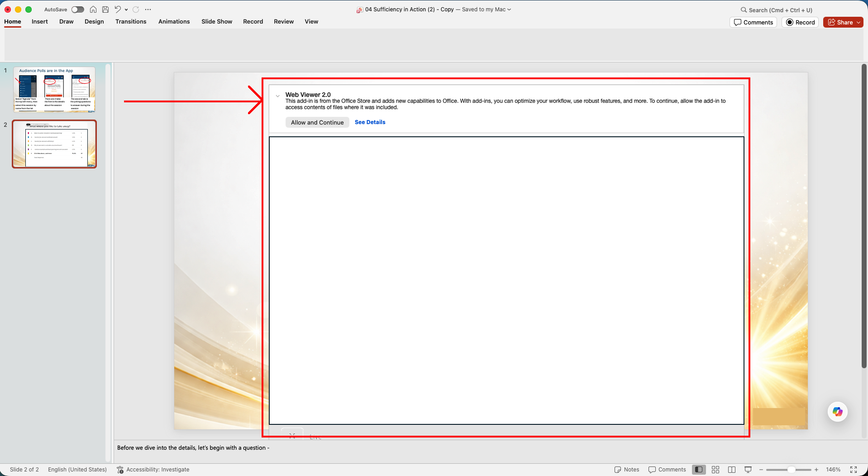Select the Record ribbon tab
This screenshot has height=476, width=868.
pos(253,22)
